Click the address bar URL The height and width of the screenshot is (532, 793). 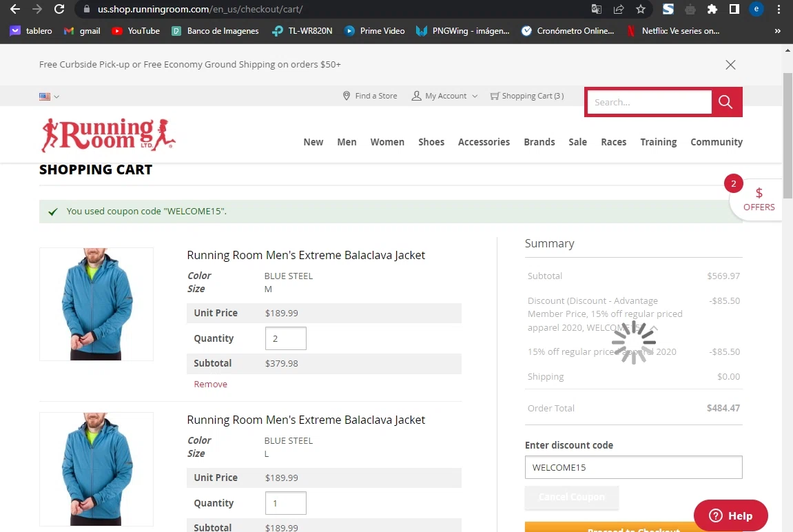click(x=200, y=9)
